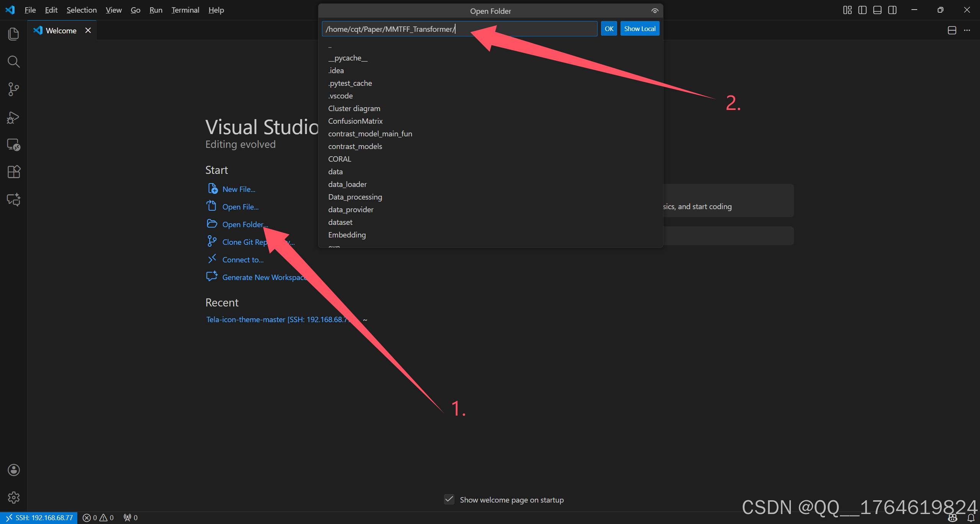980x524 pixels.
Task: Toggle hidden files eye icon in dialog
Action: pyautogui.click(x=655, y=11)
